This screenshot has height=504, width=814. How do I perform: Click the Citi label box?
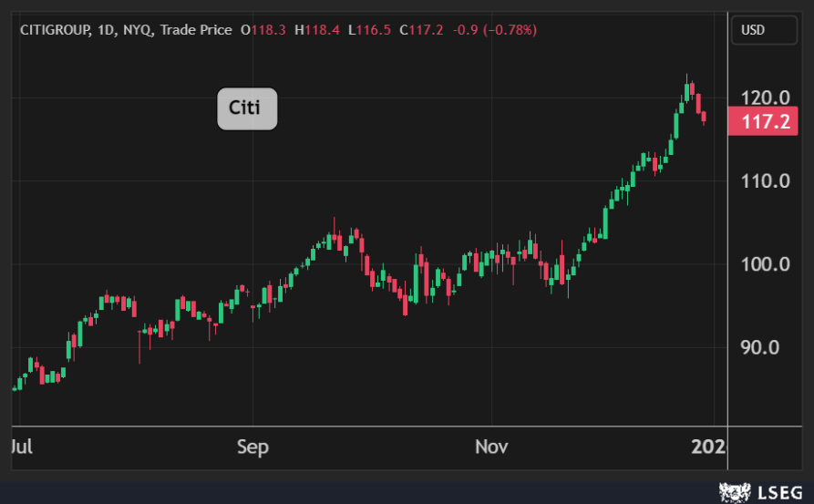(246, 108)
